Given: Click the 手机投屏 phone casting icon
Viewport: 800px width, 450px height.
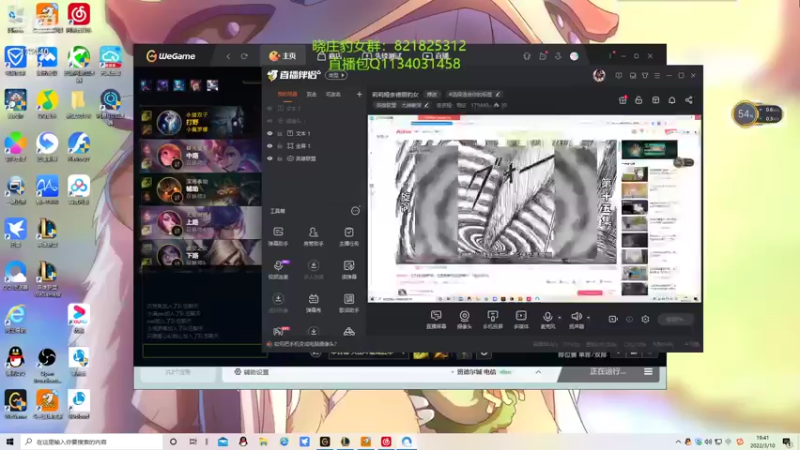Looking at the screenshot, I should pyautogui.click(x=493, y=319).
